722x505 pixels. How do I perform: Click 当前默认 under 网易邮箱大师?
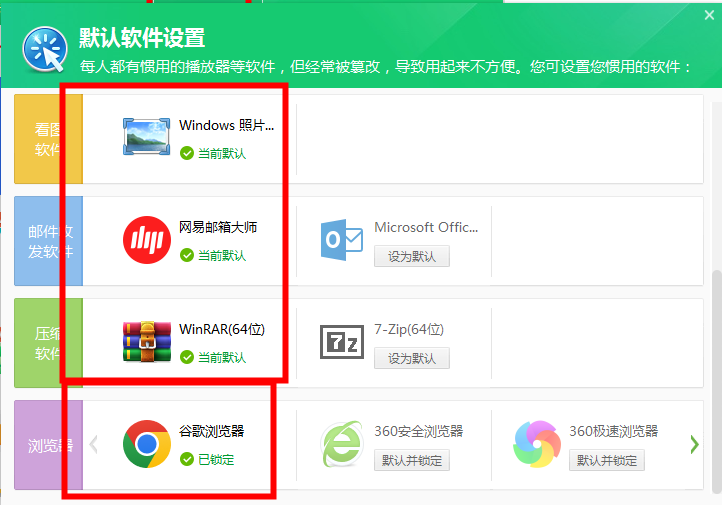(222, 255)
